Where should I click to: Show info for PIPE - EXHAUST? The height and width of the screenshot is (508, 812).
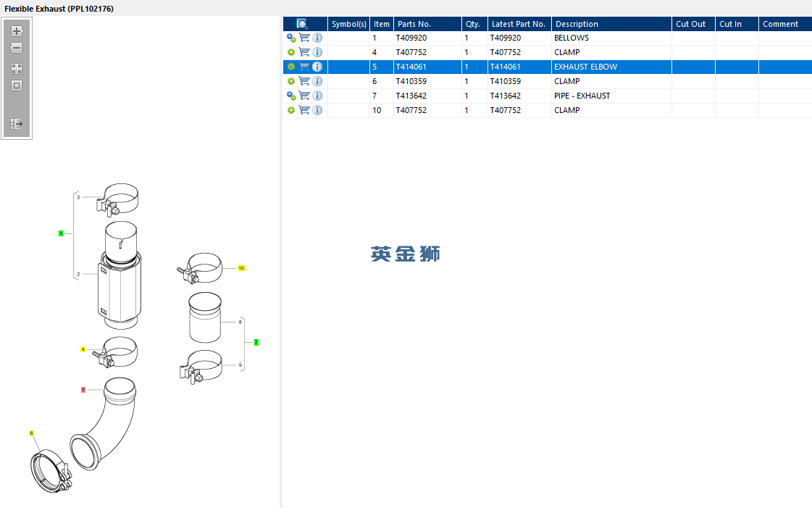(x=317, y=96)
